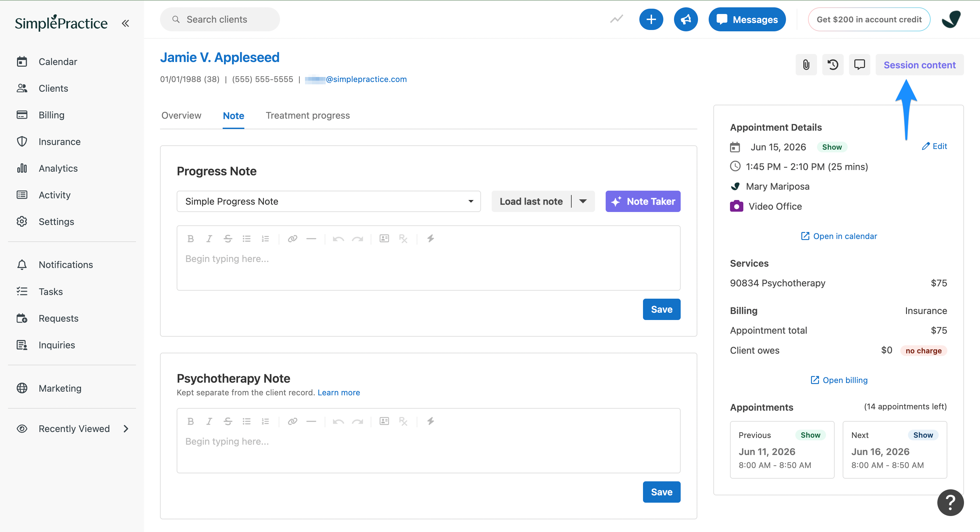Click the client email address link

click(x=355, y=79)
